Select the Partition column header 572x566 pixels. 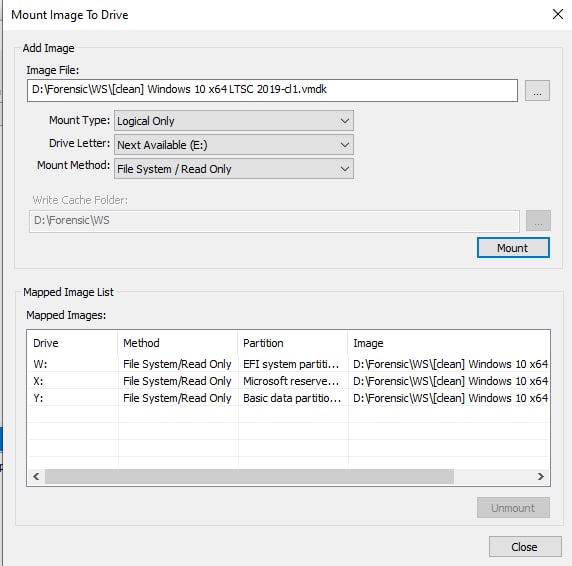pyautogui.click(x=293, y=343)
